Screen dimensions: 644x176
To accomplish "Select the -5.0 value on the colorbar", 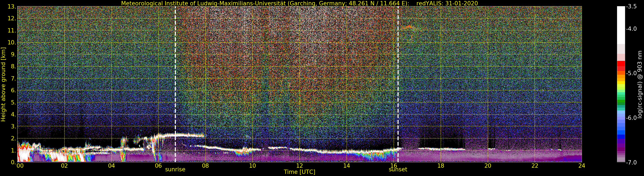I will click(631, 73).
